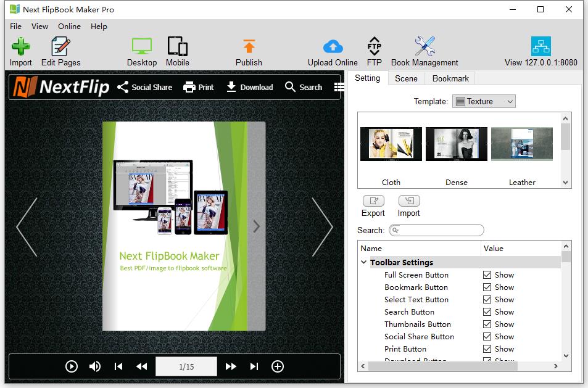588x388 pixels.
Task: Open the Template dropdown
Action: click(483, 102)
